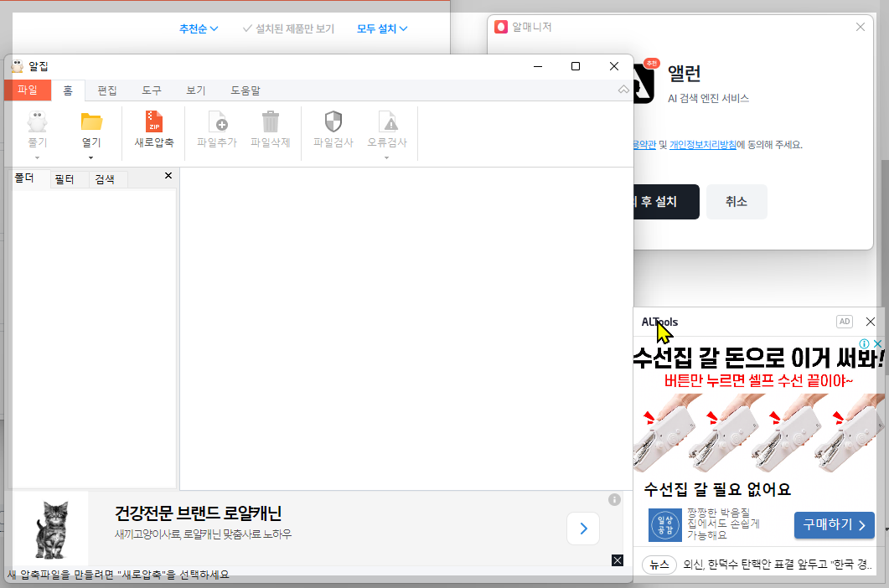Click the 수선집 갈 필요 없어요 text
This screenshot has width=889, height=588.
point(717,489)
